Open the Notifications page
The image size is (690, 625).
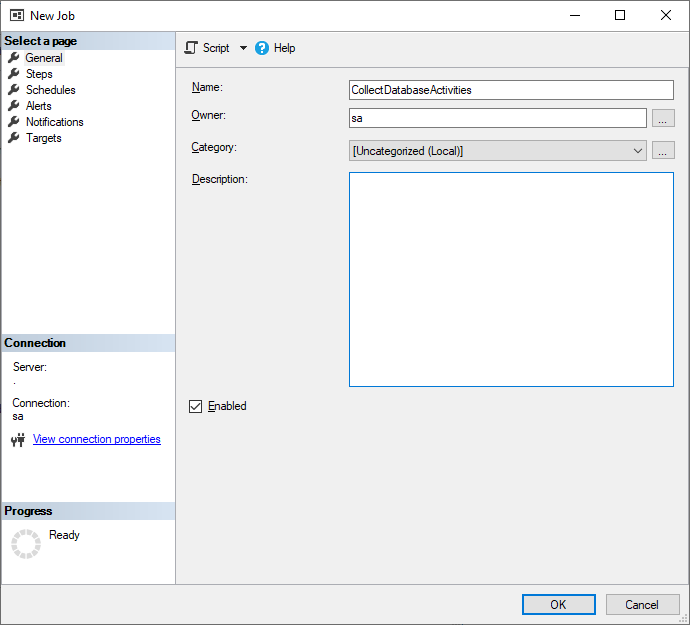(x=55, y=122)
